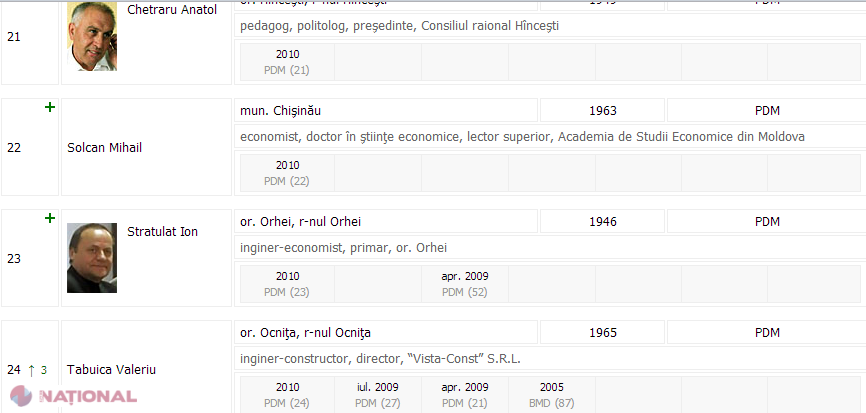Click the 2005 BMD (87) entry
866x413 pixels.
(x=552, y=395)
